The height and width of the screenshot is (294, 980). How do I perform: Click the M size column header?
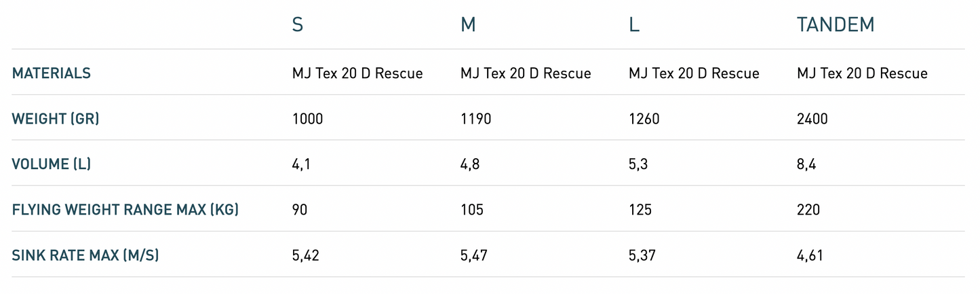tap(468, 25)
